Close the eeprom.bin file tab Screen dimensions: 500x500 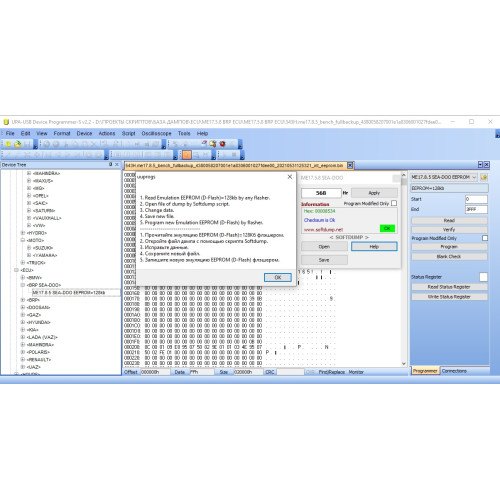tap(350, 165)
